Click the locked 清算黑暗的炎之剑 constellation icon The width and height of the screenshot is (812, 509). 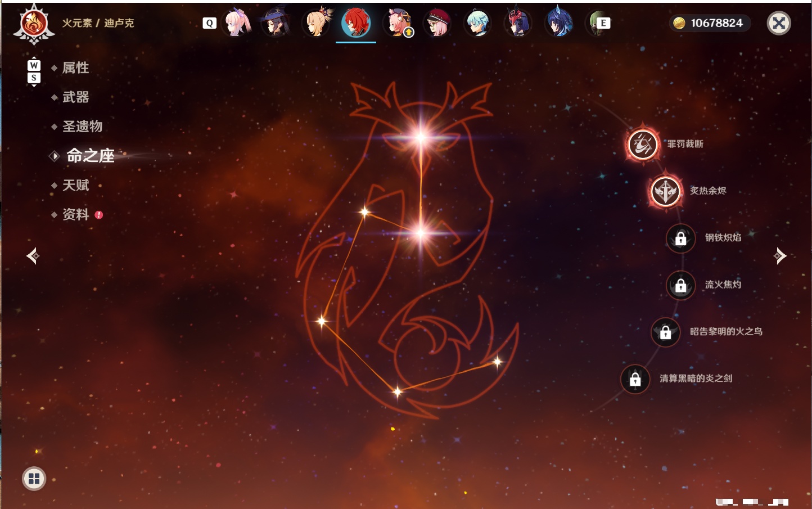635,379
